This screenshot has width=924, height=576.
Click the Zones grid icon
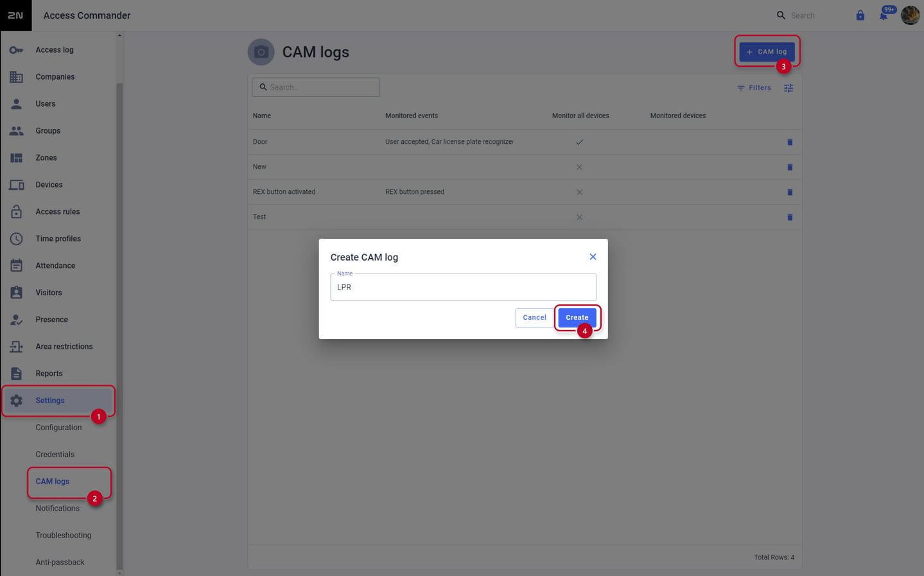[x=16, y=157]
